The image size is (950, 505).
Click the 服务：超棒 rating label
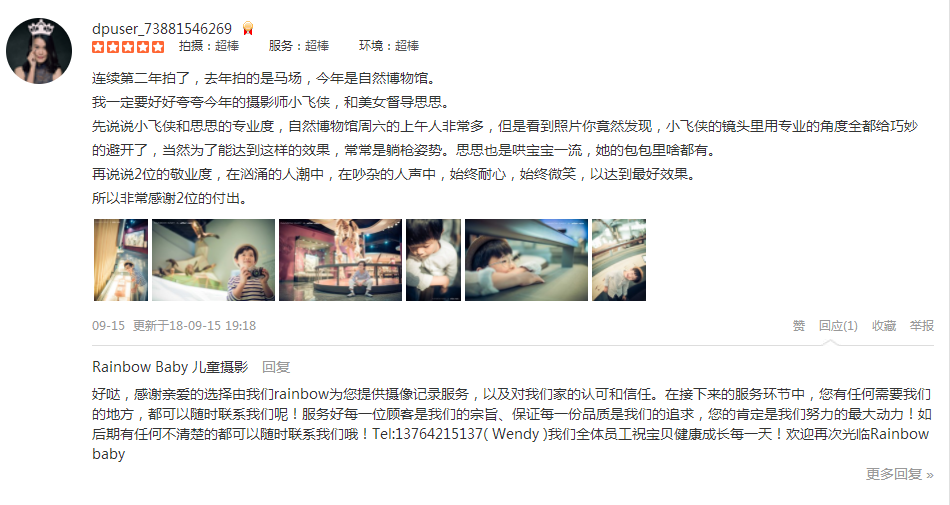coord(299,46)
